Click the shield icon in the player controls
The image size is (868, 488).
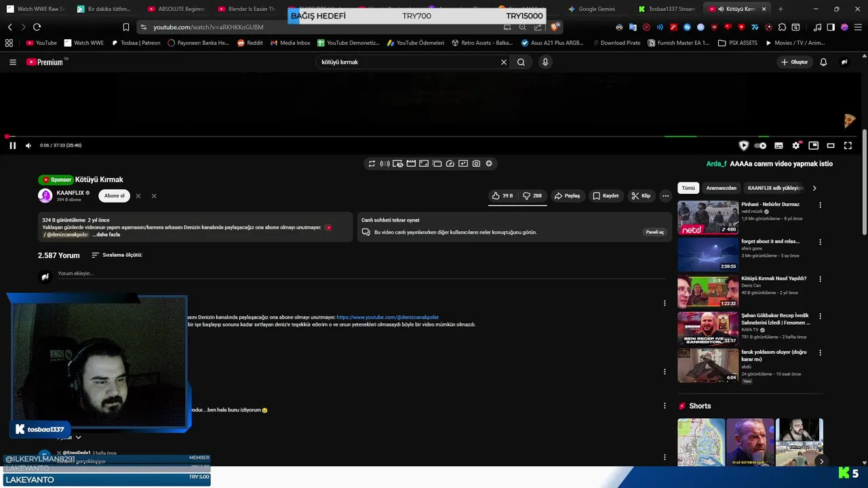[x=744, y=146]
